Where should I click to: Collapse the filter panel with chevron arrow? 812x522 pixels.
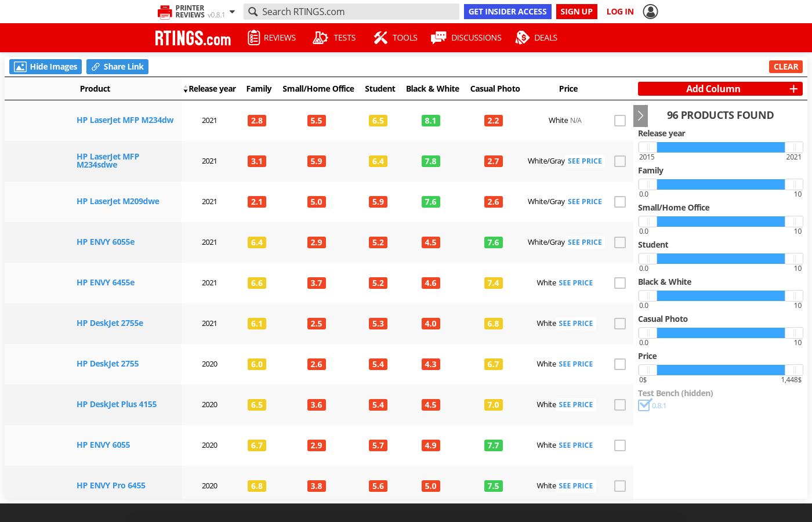(640, 115)
